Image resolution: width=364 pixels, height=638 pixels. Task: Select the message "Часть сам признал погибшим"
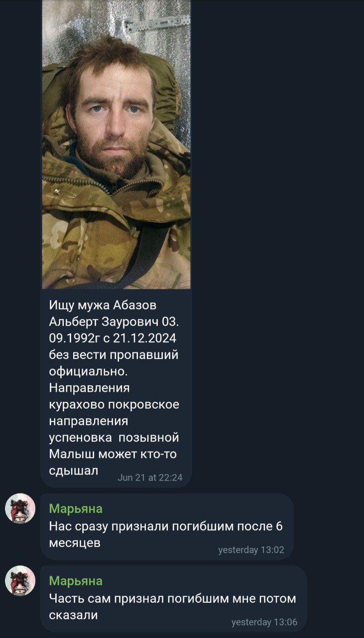173,599
